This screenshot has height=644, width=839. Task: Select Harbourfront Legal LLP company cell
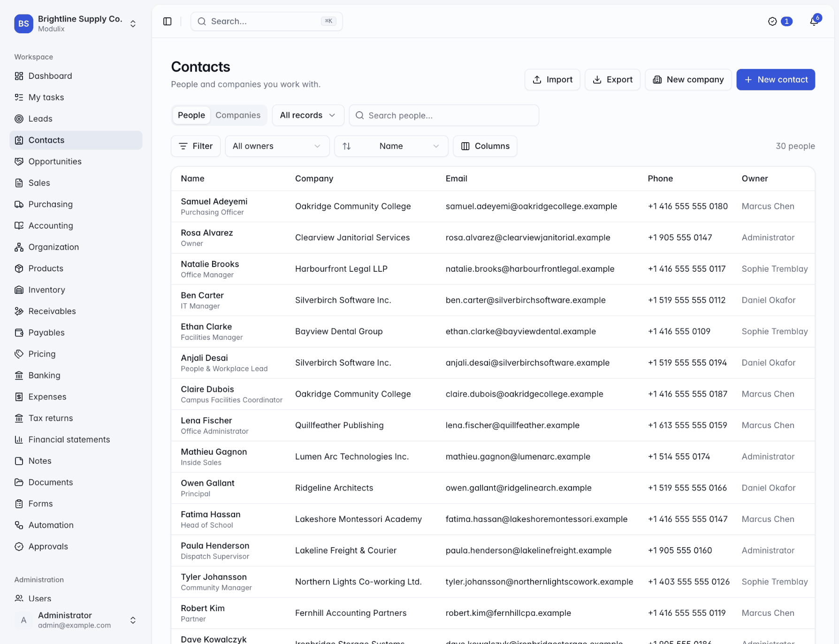coord(341,269)
